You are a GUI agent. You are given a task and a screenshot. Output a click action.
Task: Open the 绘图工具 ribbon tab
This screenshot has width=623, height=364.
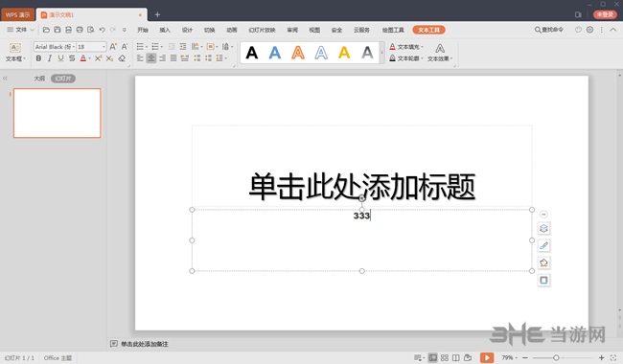tap(393, 30)
